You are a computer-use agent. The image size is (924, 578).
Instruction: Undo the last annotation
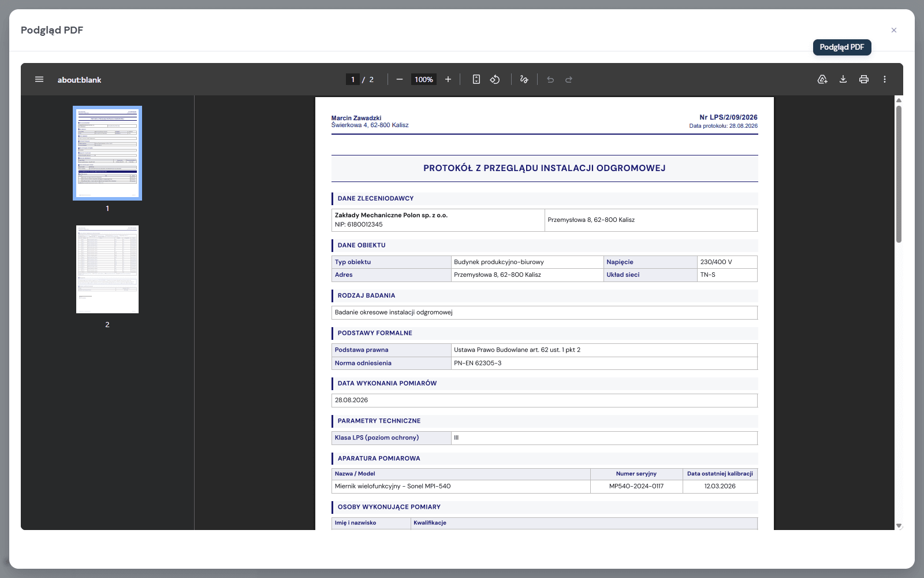click(x=550, y=79)
